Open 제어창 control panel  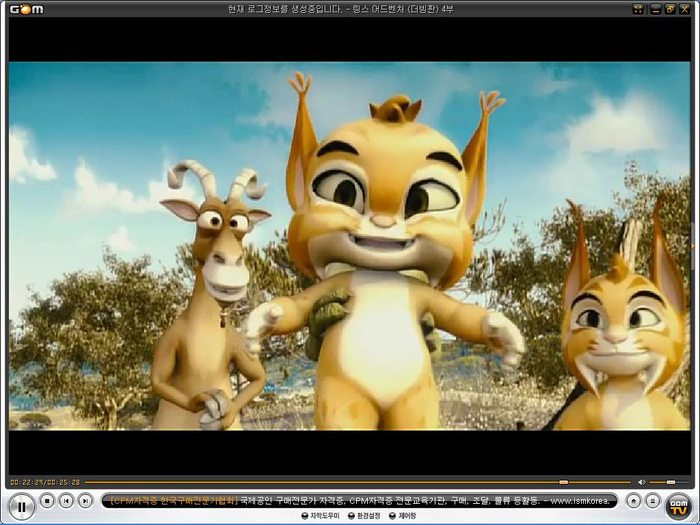pos(402,516)
